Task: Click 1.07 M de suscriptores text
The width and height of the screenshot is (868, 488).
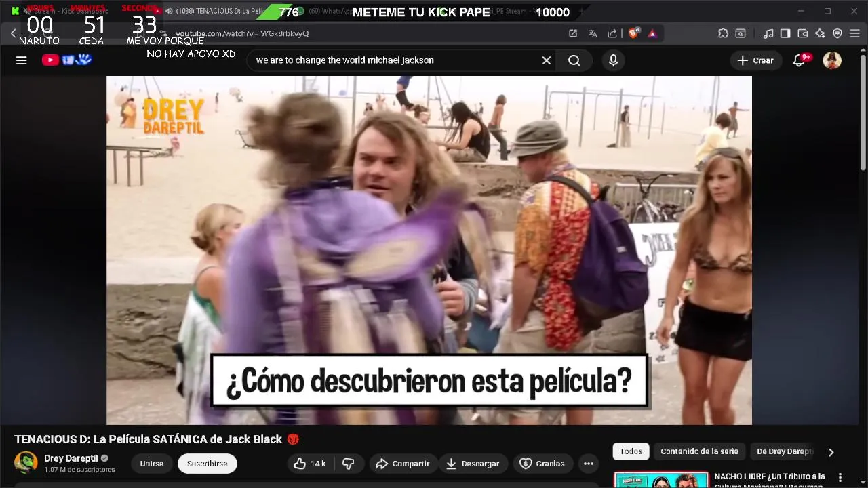Action: 79,470
